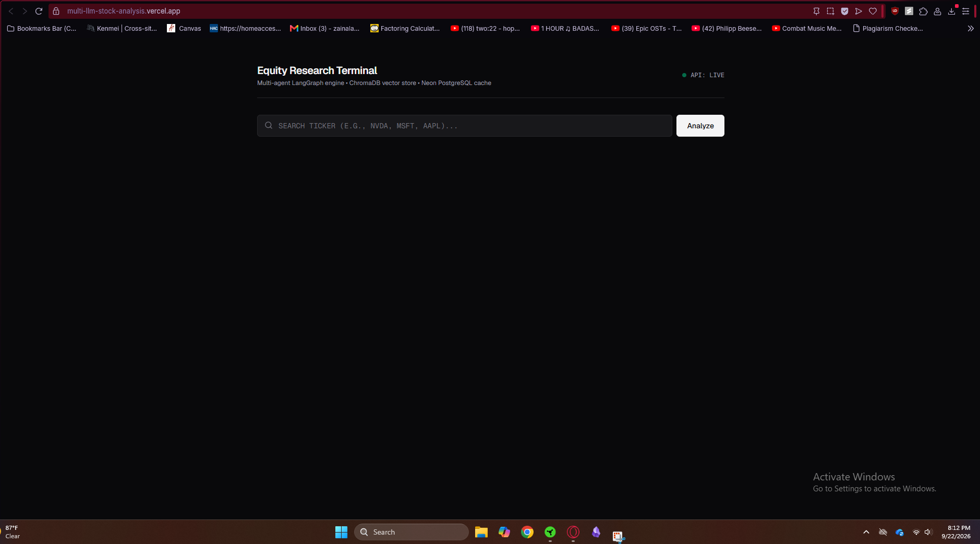Open the extensions puzzle-piece icon
The height and width of the screenshot is (544, 980).
(x=923, y=11)
